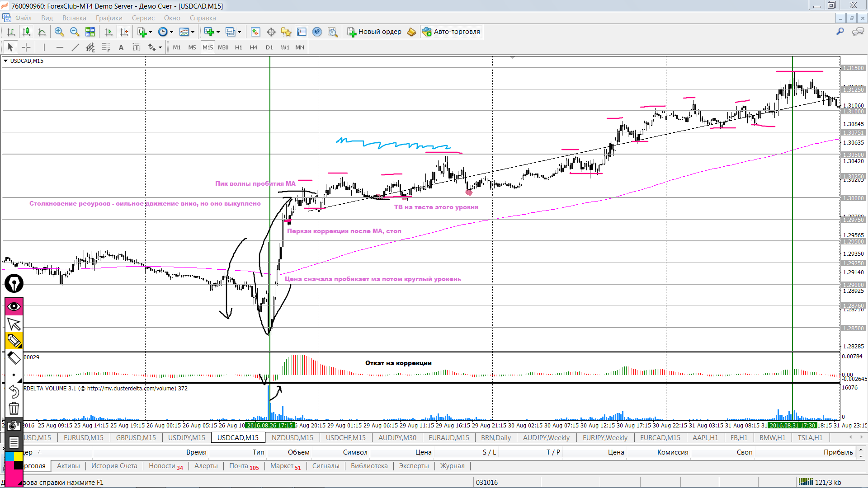This screenshot has height=488, width=868.
Task: Undo last stroke in drawing overlay
Action: pyautogui.click(x=14, y=392)
